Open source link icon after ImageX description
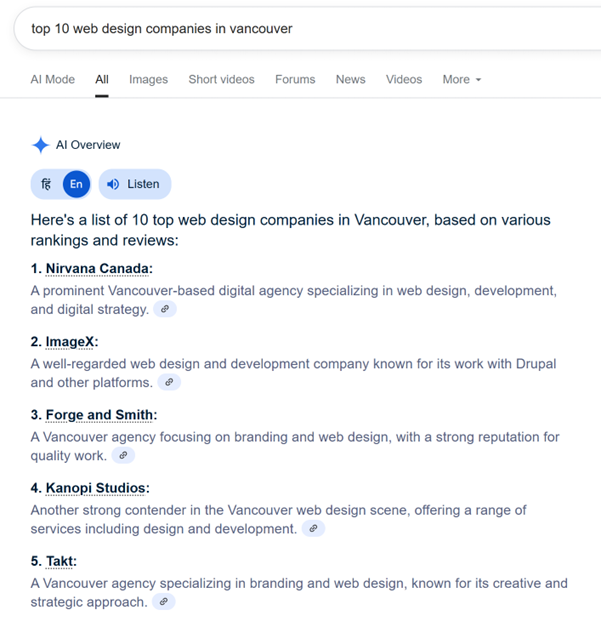The height and width of the screenshot is (627, 601). [x=169, y=382]
